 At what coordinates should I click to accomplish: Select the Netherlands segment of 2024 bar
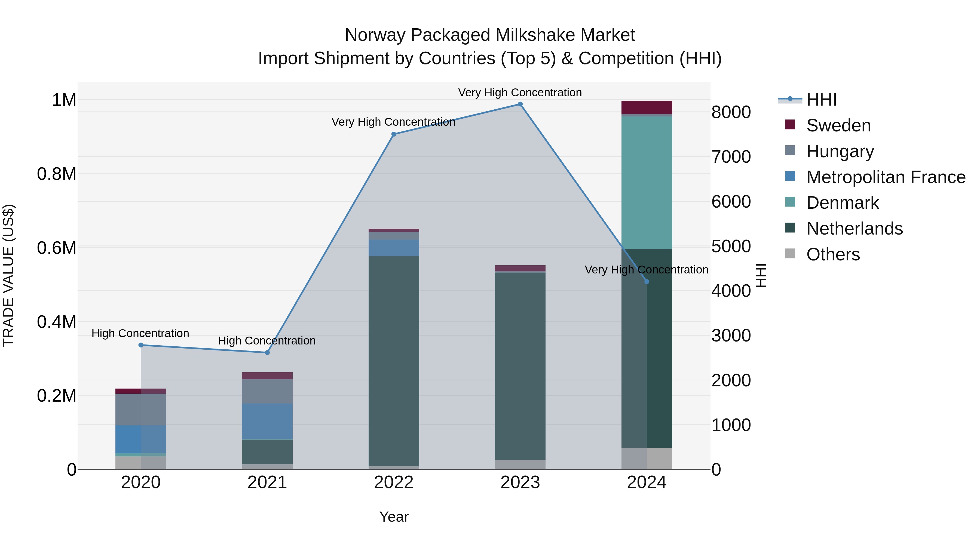coord(647,348)
